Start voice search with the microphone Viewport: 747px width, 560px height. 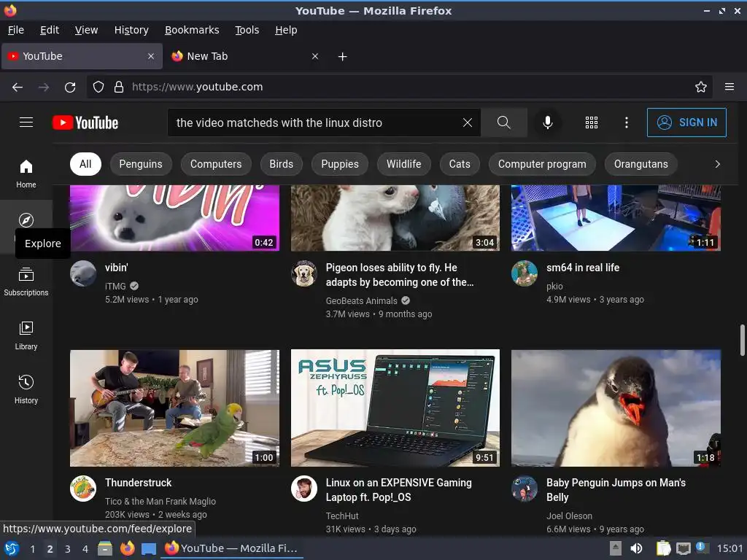548,122
